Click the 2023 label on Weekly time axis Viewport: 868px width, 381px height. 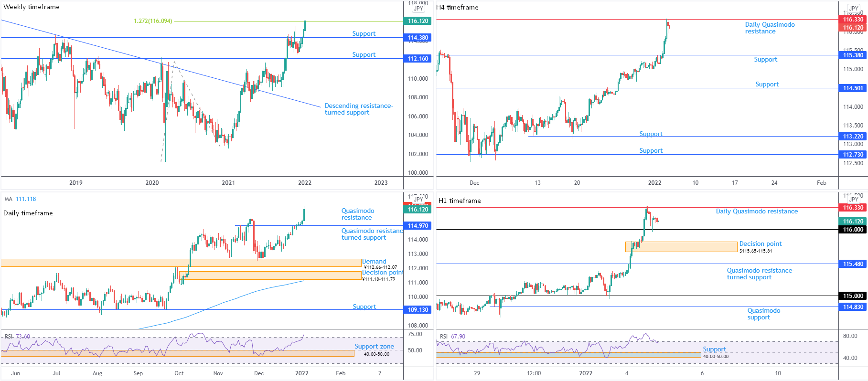point(381,183)
